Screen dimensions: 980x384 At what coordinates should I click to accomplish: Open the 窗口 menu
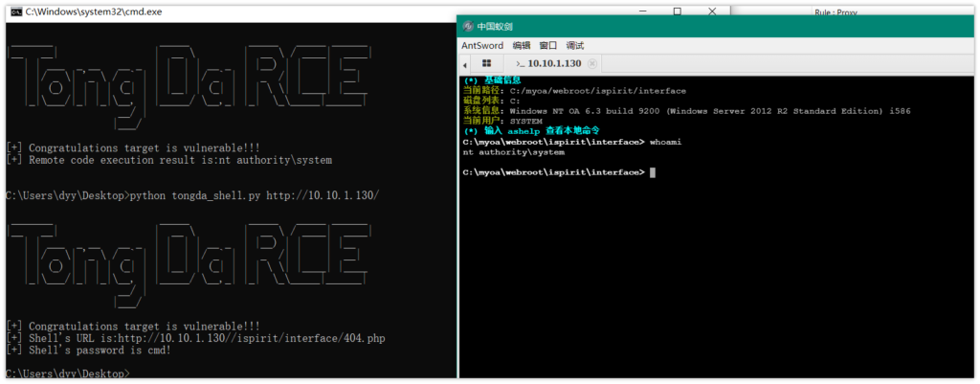tap(548, 45)
